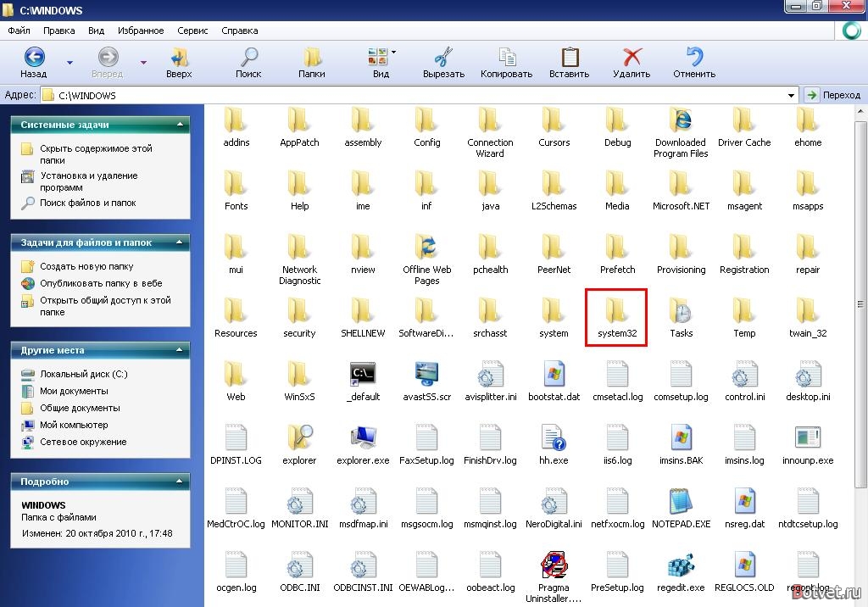868x607 pixels.
Task: Select the bootstat.dat file
Action: pos(554,381)
